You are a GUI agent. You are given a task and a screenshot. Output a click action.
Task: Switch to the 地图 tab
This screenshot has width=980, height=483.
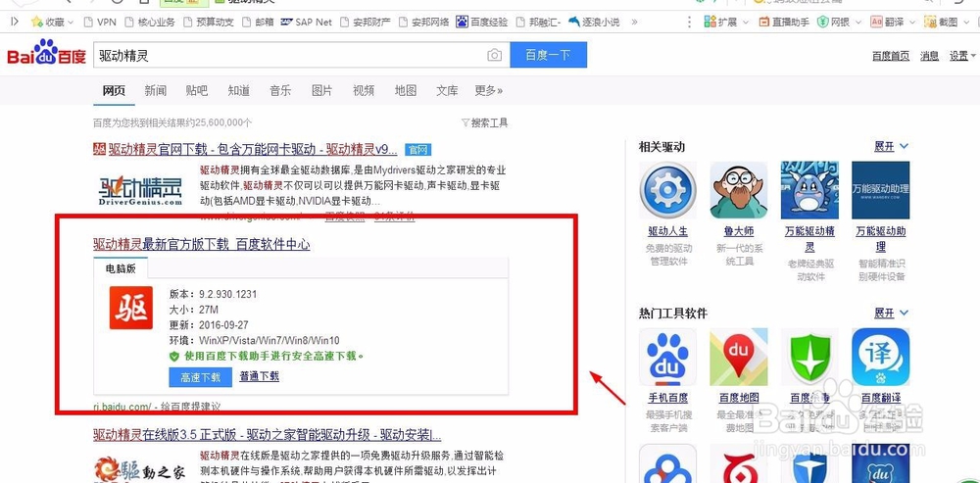point(406,90)
